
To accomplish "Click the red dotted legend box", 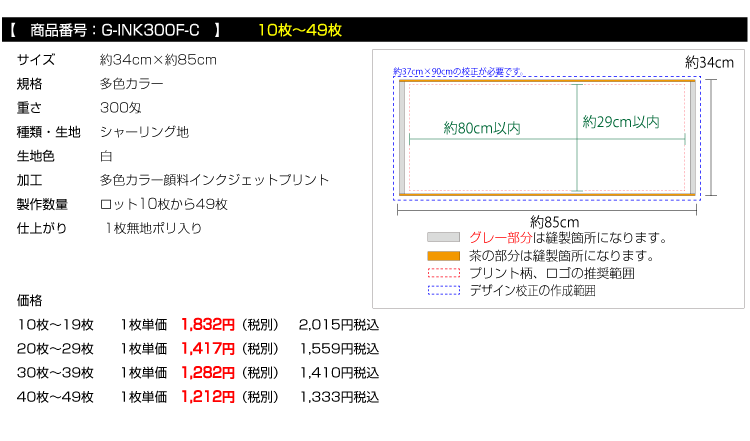I will coord(443,273).
